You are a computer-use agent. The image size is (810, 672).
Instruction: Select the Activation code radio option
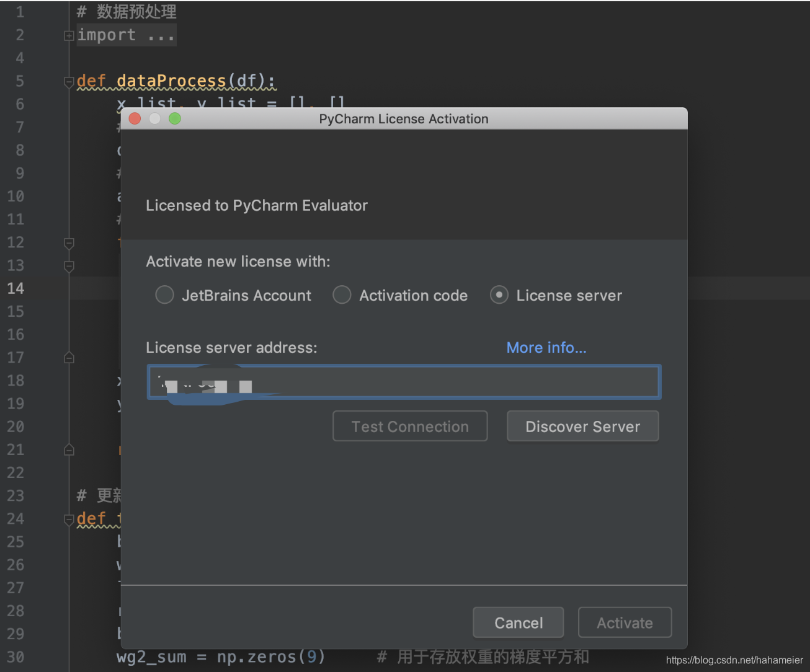(x=342, y=295)
